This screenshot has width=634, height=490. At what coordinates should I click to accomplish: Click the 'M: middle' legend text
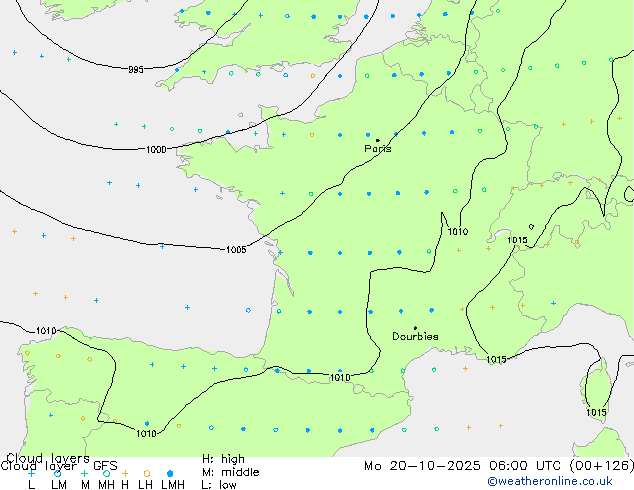click(230, 472)
